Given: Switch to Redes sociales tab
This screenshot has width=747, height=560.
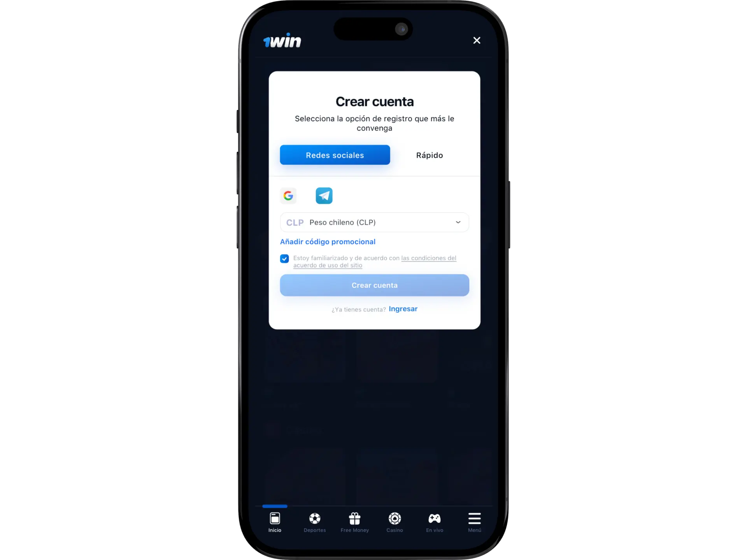Looking at the screenshot, I should (334, 155).
